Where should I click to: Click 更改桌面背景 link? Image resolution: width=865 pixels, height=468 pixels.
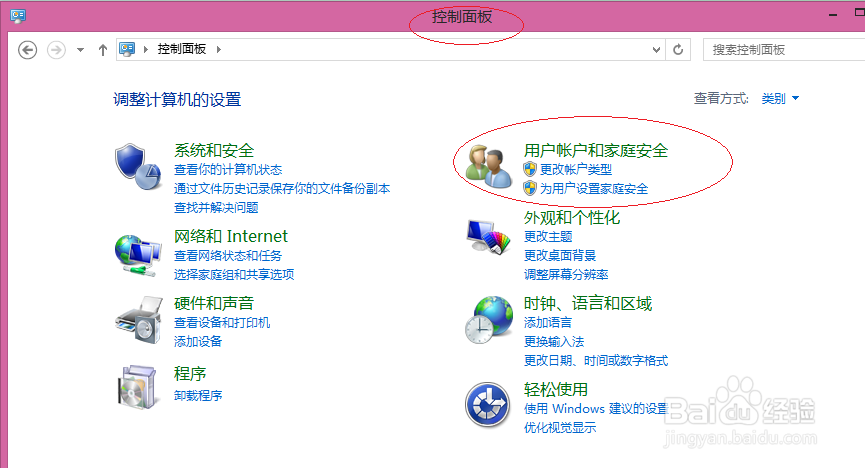560,256
